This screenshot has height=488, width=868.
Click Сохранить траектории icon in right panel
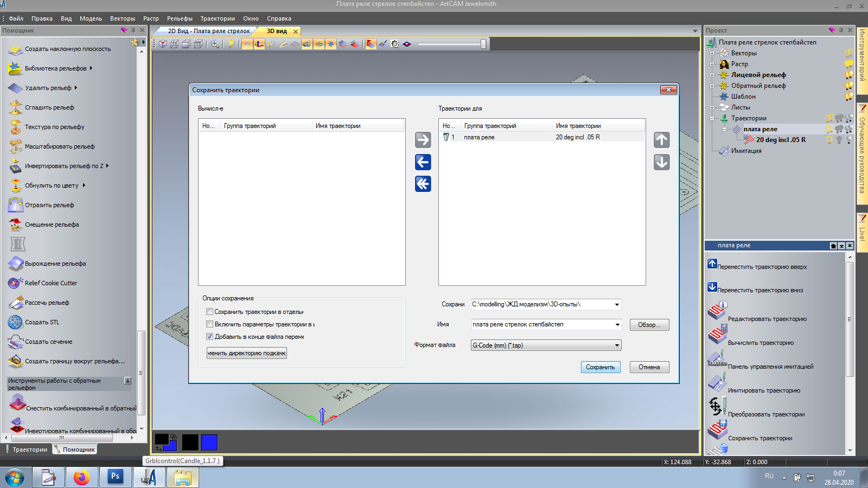click(717, 431)
